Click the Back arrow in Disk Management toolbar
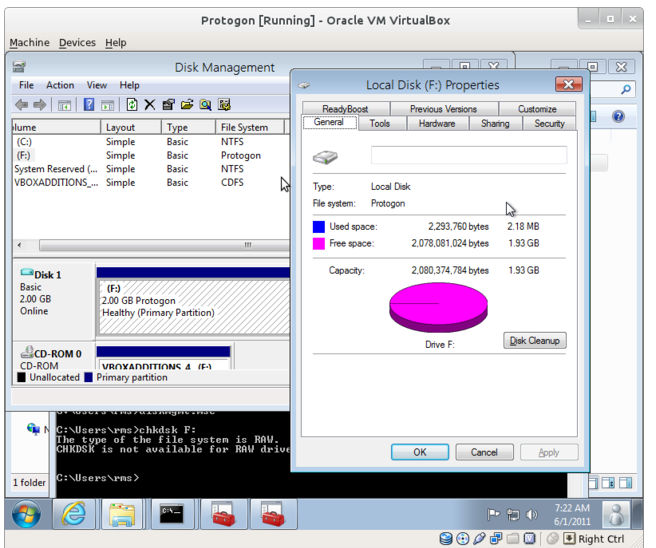 (x=21, y=105)
